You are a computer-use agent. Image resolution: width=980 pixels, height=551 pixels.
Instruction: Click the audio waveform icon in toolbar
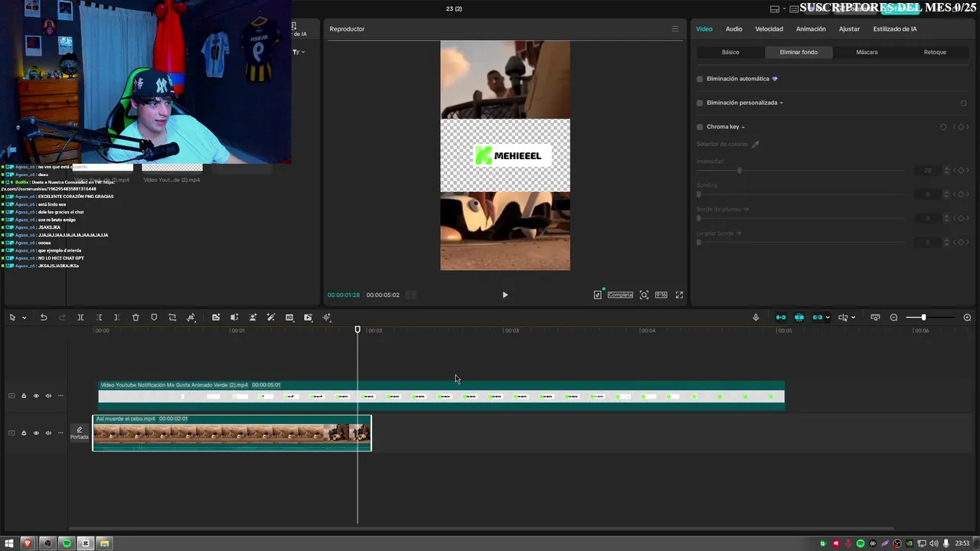point(327,318)
